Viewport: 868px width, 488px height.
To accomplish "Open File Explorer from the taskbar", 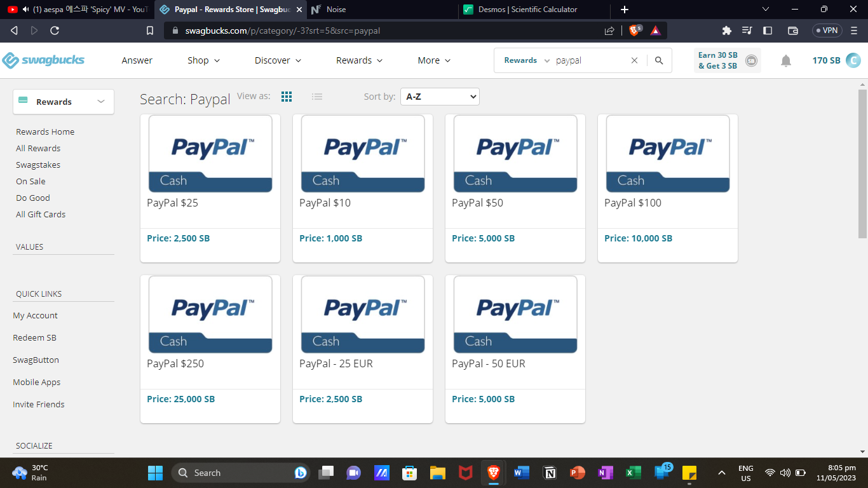I will click(437, 473).
